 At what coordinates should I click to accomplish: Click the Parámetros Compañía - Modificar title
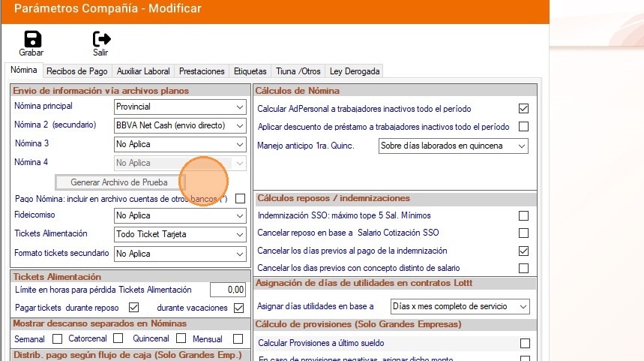pyautogui.click(x=108, y=9)
